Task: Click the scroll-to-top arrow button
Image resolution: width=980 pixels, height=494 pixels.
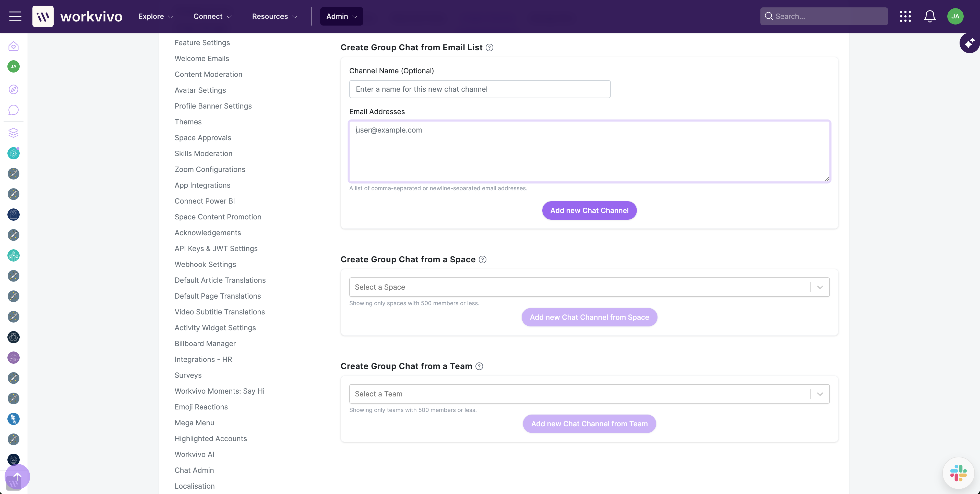Action: tap(17, 476)
